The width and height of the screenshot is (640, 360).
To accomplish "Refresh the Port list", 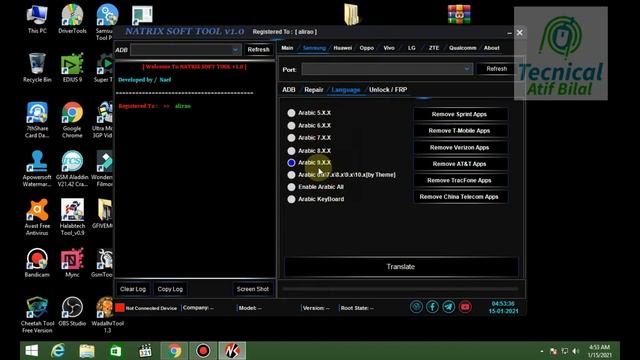I will pos(496,69).
